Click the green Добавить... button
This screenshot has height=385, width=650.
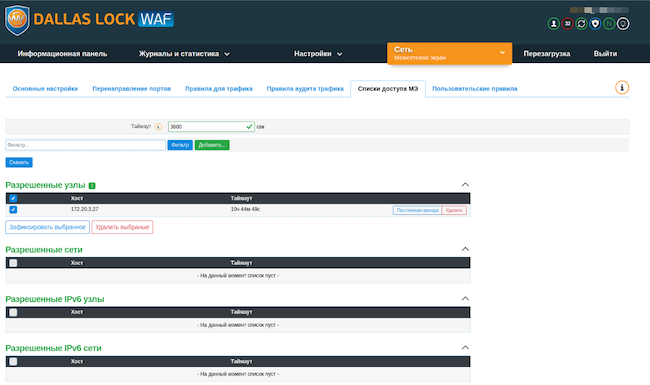(212, 145)
